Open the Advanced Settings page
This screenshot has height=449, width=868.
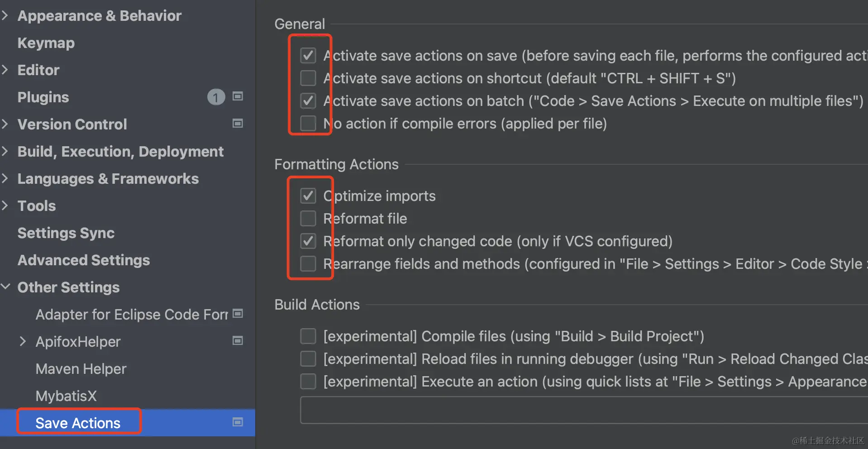click(x=84, y=260)
